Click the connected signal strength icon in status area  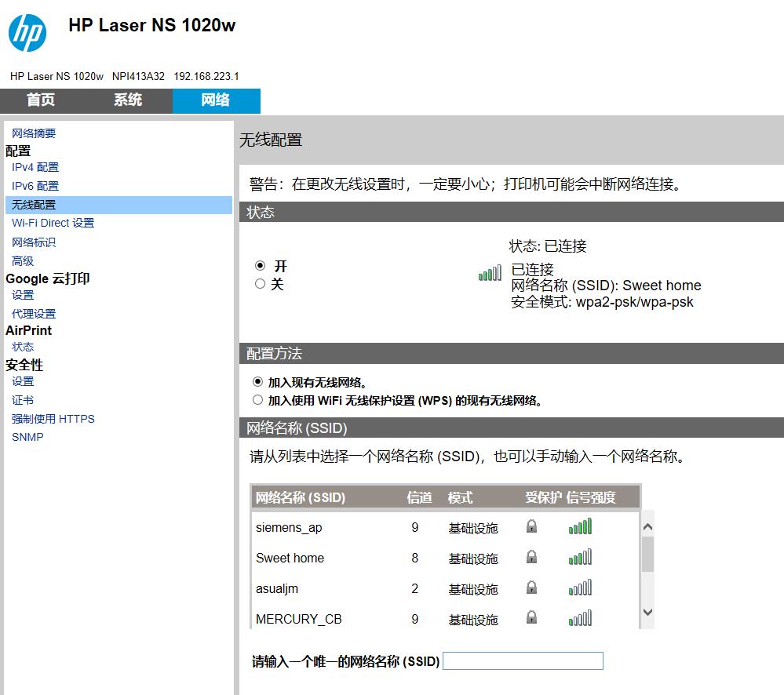(x=489, y=272)
